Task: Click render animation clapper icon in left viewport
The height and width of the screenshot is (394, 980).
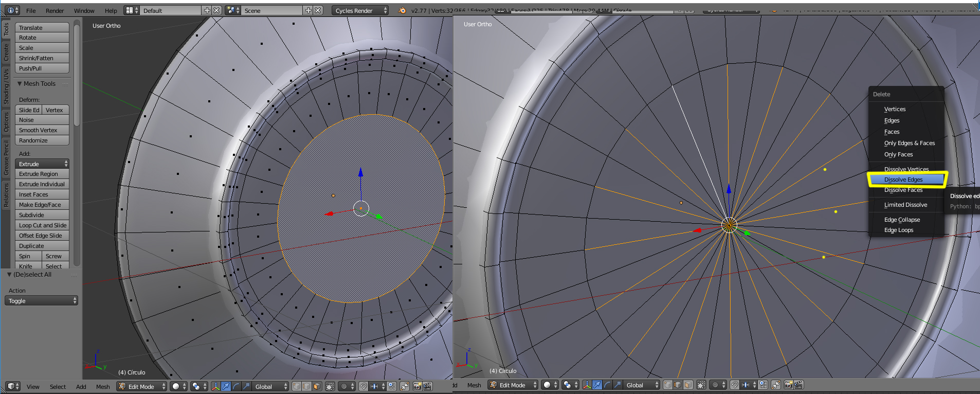Action: [427, 386]
